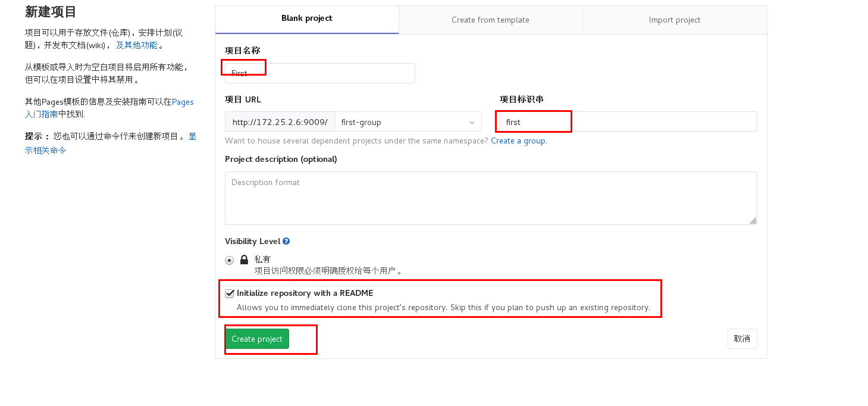Image resolution: width=868 pixels, height=406 pixels.
Task: Open the 及其他功能 link
Action: tap(137, 45)
